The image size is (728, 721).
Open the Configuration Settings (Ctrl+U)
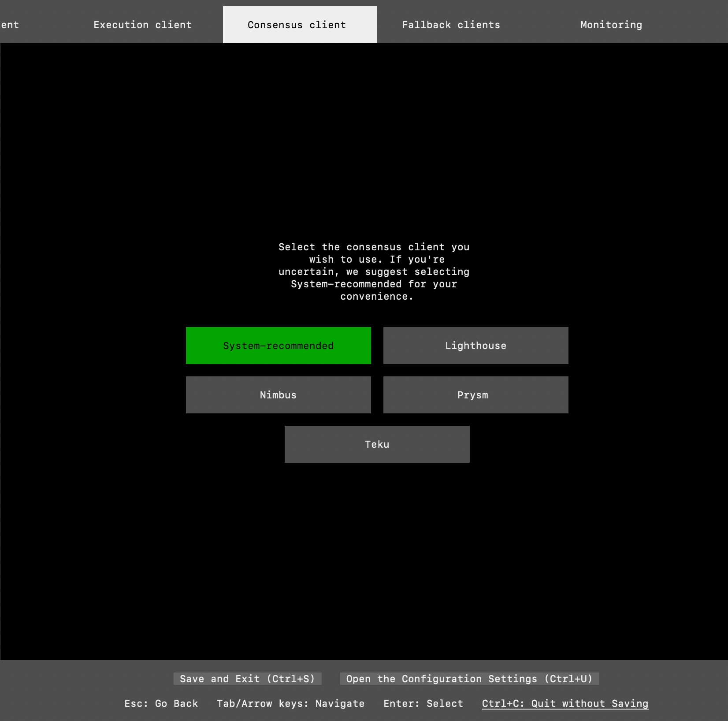469,679
